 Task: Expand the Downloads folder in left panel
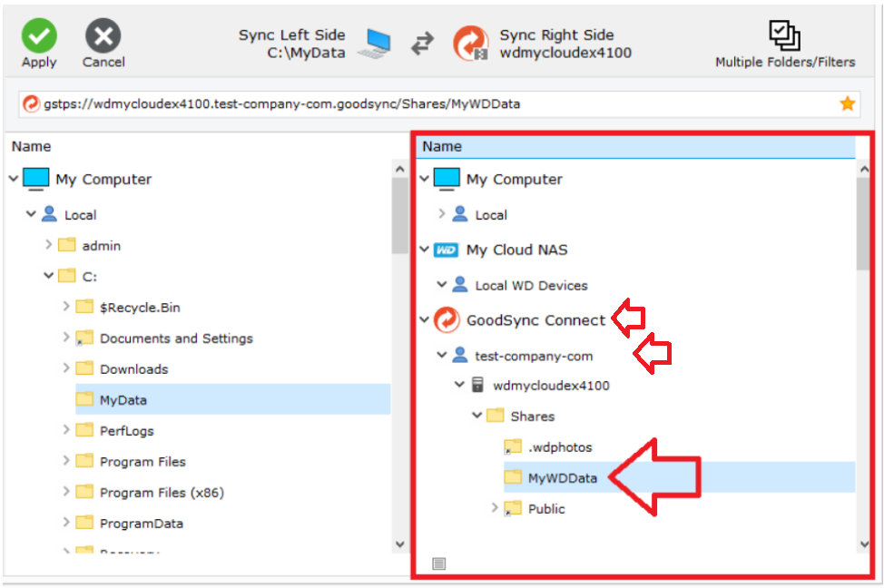tap(66, 369)
